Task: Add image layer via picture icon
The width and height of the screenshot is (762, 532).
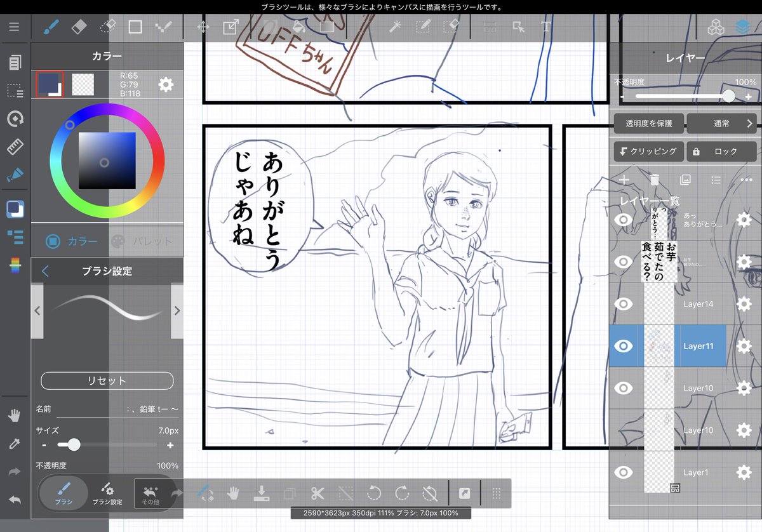Action: coord(685,180)
